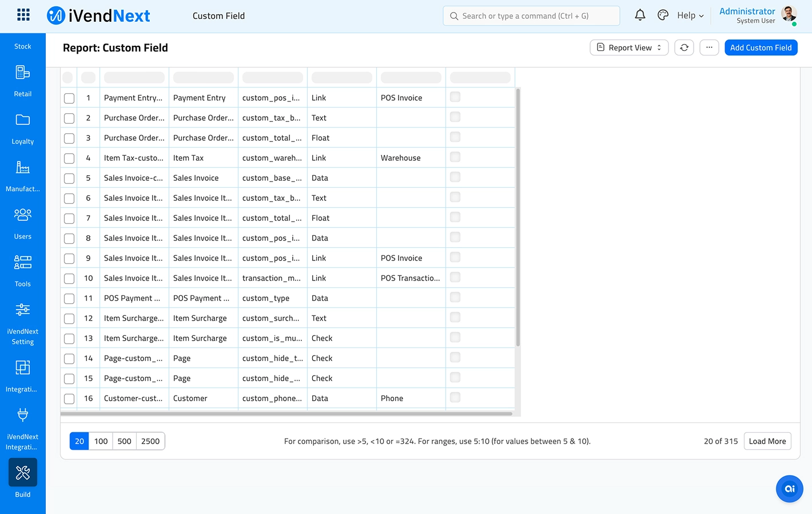
Task: Click the Add Custom Field button
Action: tap(761, 48)
